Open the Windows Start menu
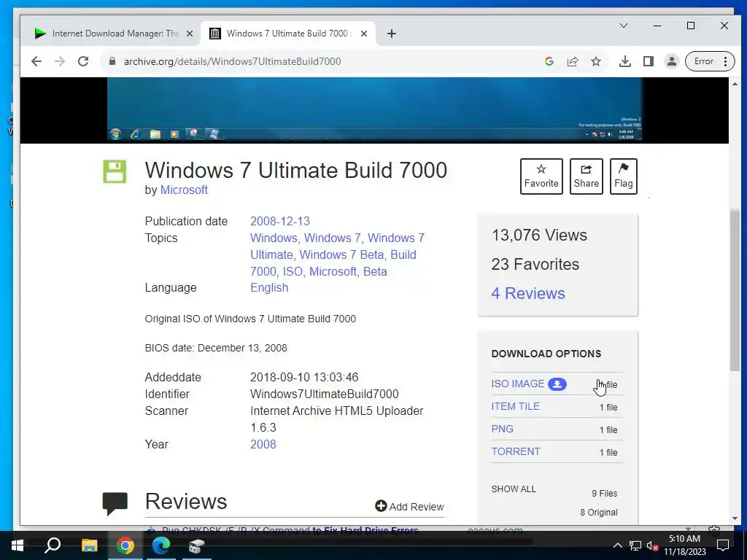The width and height of the screenshot is (747, 560). [18, 545]
